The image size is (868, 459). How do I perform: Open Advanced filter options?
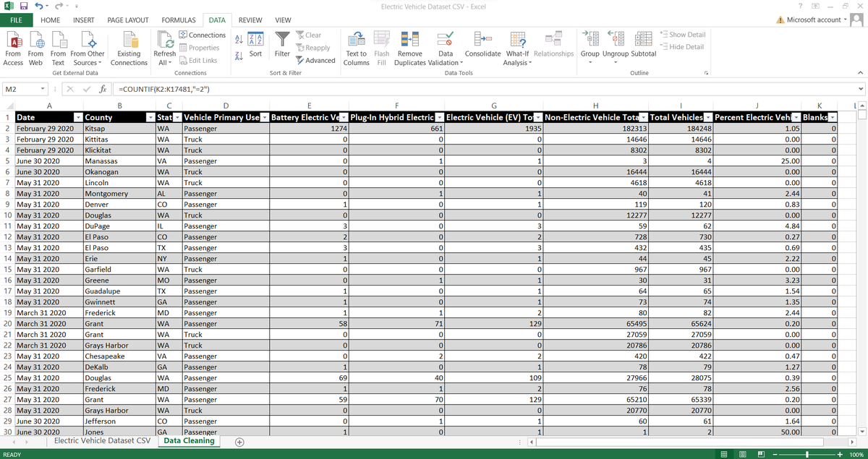point(315,61)
